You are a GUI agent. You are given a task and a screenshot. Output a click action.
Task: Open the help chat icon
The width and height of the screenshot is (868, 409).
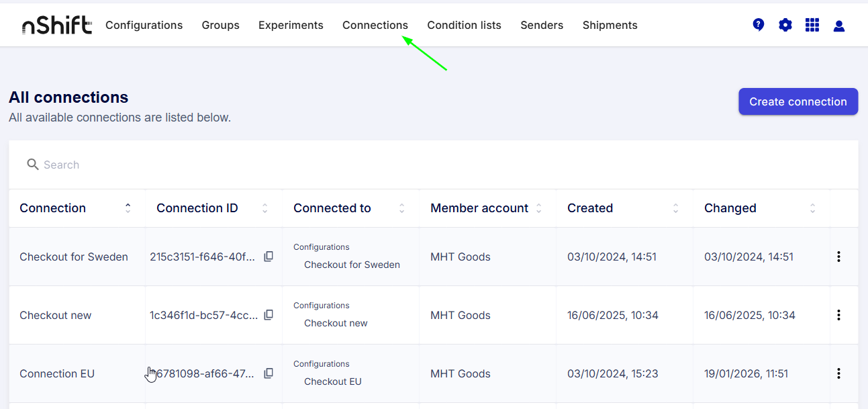(759, 26)
